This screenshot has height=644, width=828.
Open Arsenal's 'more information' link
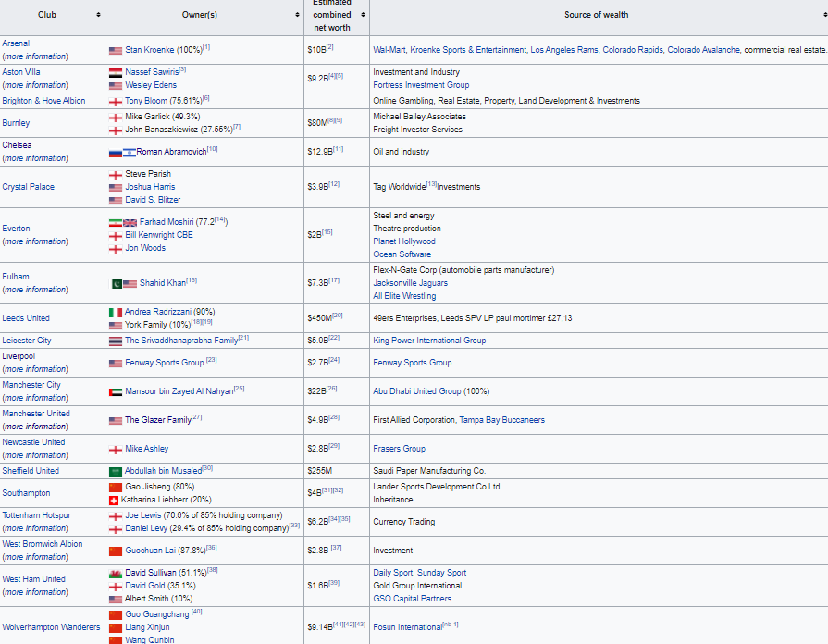(35, 56)
